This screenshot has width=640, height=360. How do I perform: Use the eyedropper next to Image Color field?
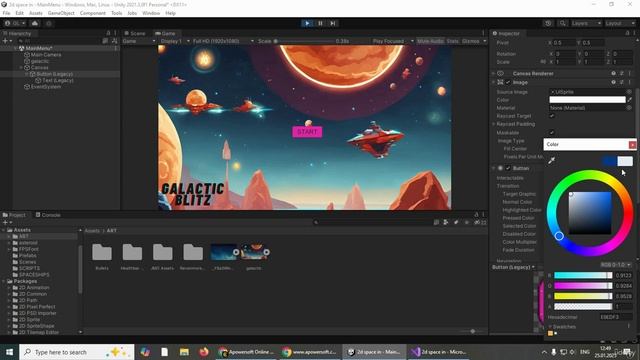629,100
